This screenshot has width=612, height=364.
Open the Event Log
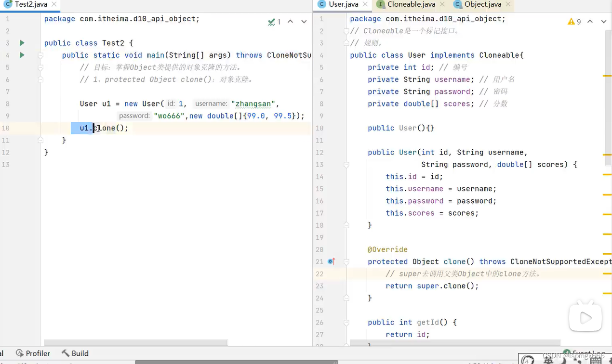pos(588,353)
